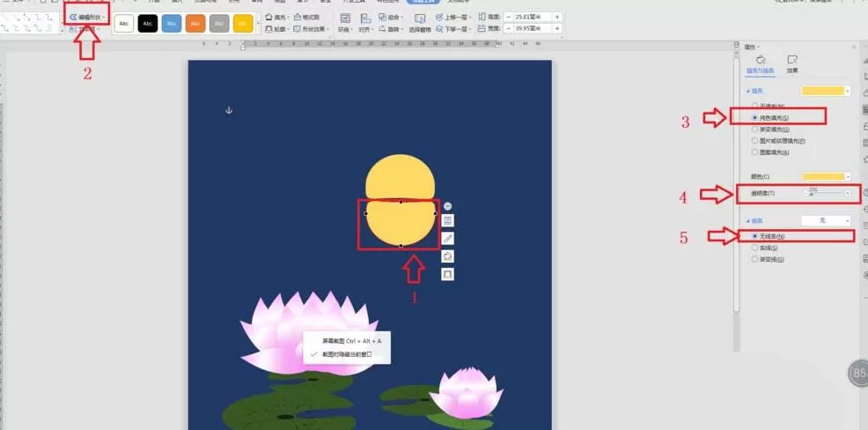The height and width of the screenshot is (430, 868).
Task: Apply the yellow Abc shape style preset
Action: pos(243,23)
